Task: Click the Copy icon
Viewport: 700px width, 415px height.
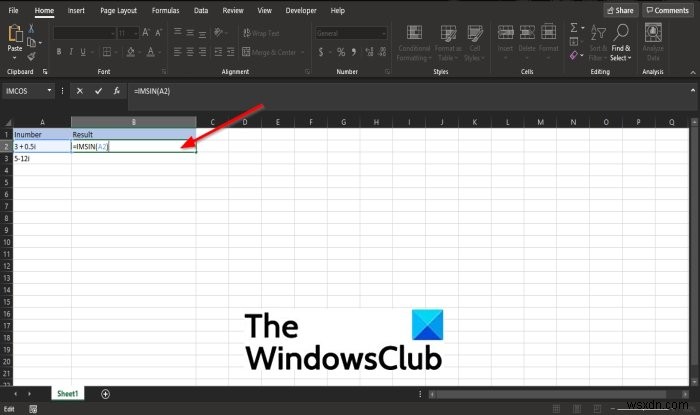Action: [31, 42]
